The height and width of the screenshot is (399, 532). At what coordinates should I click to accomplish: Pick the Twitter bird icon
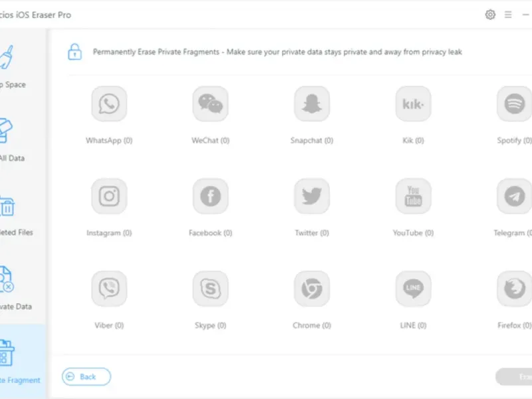point(312,196)
